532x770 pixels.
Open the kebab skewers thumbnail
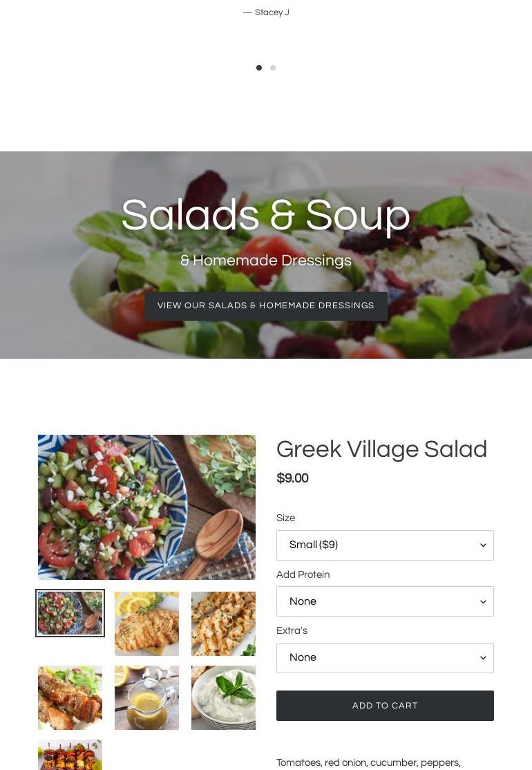[70, 755]
